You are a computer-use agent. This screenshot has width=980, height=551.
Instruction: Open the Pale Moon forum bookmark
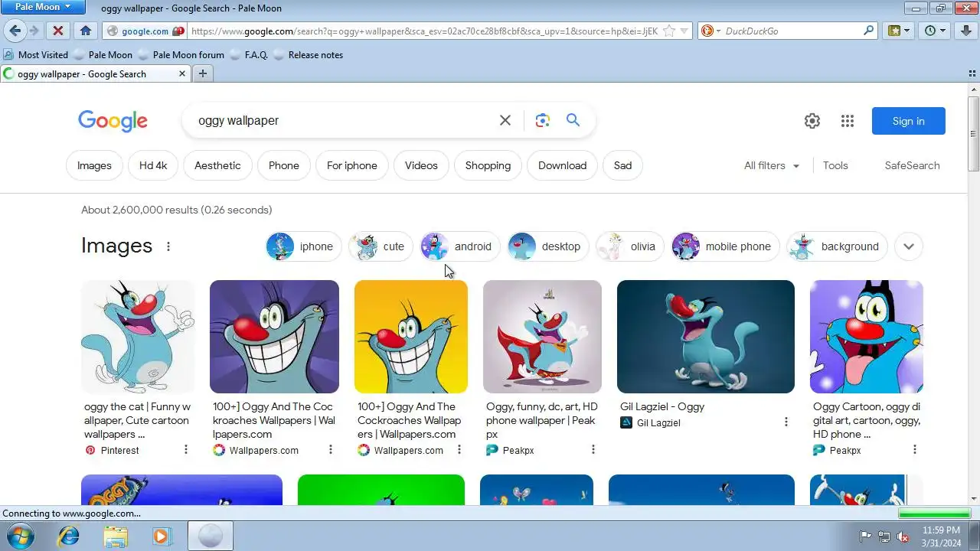(181, 55)
